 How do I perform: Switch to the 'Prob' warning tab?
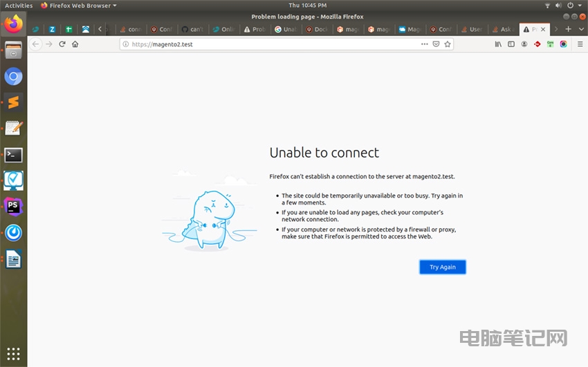tap(255, 29)
